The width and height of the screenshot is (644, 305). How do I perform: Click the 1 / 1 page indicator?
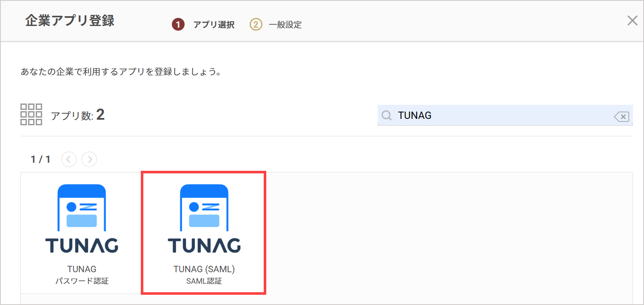[x=40, y=159]
